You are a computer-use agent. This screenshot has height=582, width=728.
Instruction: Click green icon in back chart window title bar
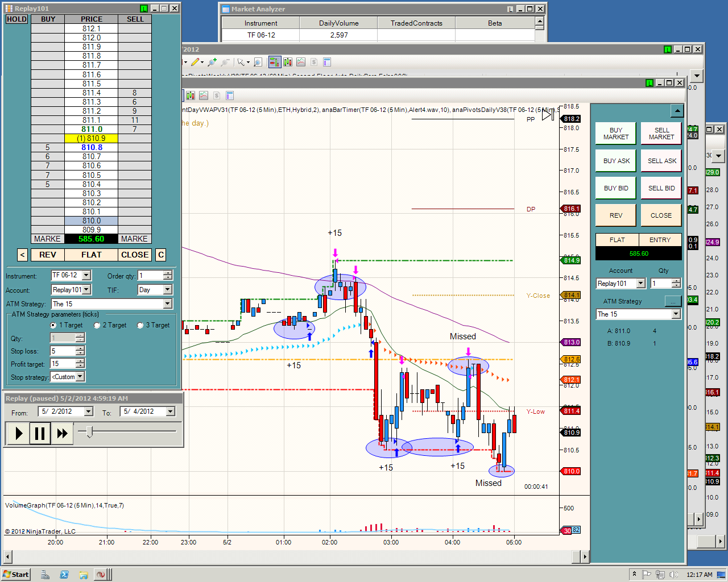pyautogui.click(x=668, y=49)
